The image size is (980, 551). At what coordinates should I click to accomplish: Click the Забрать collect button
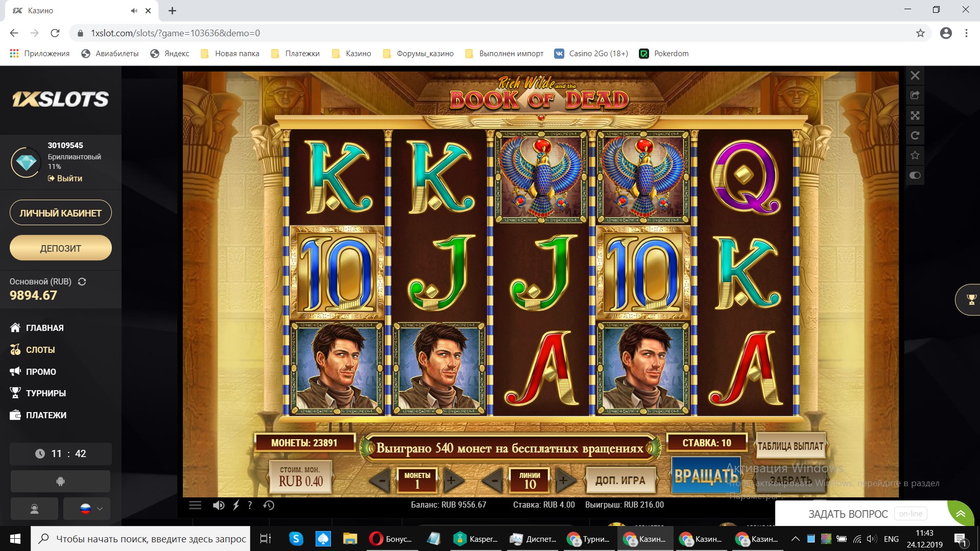(790, 481)
